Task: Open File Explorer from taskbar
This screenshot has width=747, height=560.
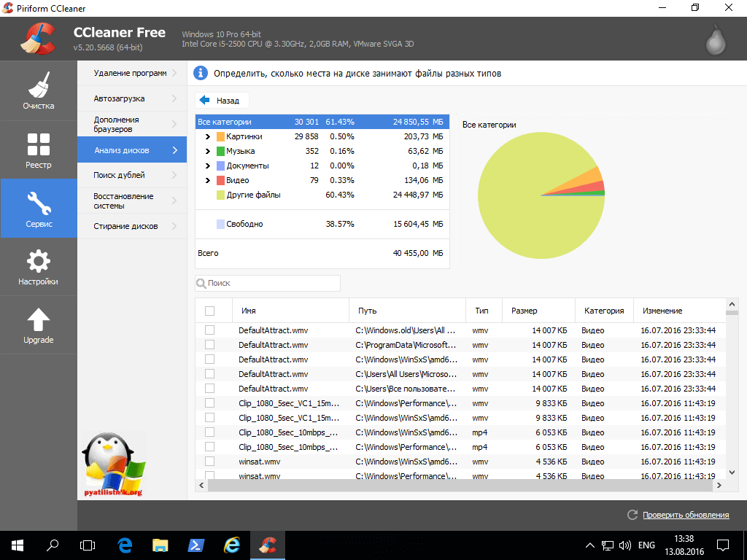Action: (160, 545)
